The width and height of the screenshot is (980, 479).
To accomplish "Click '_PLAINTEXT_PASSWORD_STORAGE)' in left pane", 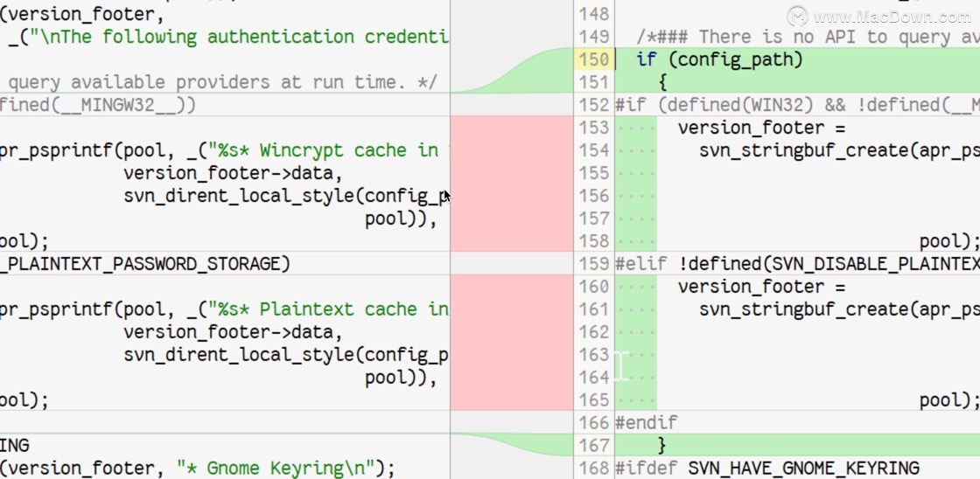I will click(145, 264).
